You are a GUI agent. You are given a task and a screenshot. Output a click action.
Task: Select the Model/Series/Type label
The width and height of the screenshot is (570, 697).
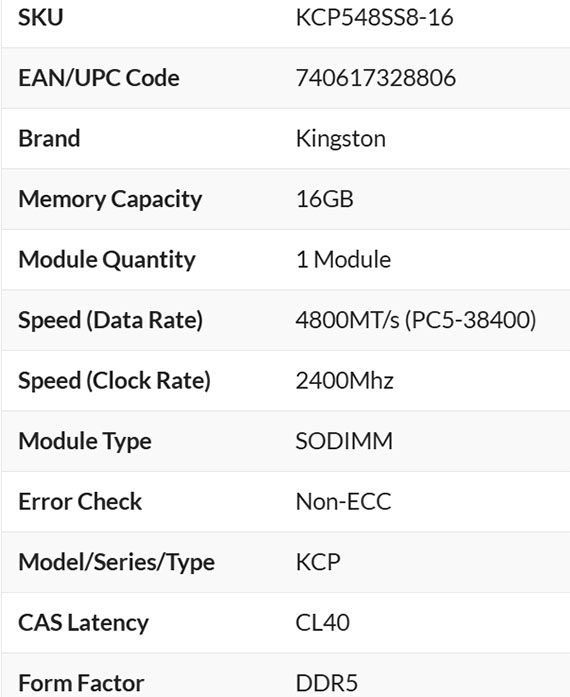coord(116,562)
